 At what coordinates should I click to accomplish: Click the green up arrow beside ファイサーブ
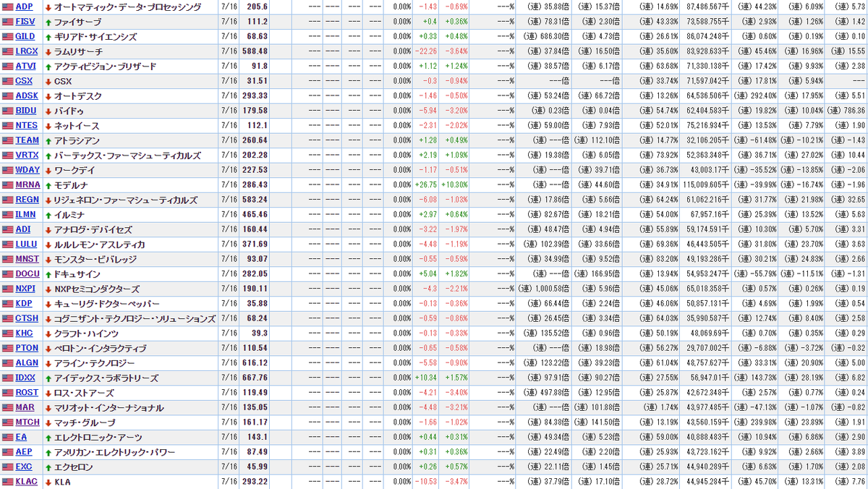pos(48,22)
